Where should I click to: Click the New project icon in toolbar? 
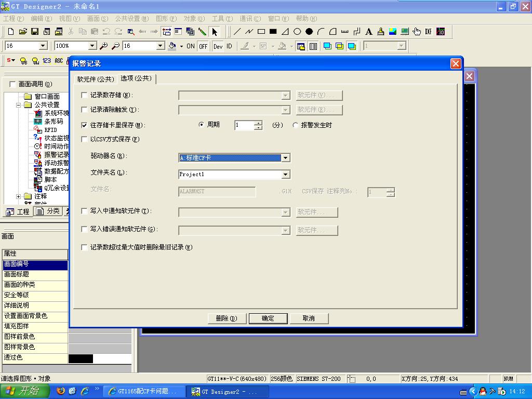click(x=11, y=32)
